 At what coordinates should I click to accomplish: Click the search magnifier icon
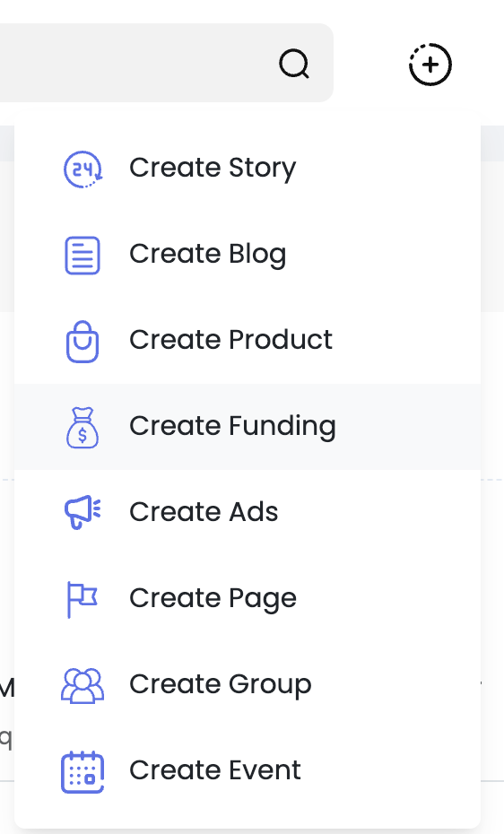point(294,64)
